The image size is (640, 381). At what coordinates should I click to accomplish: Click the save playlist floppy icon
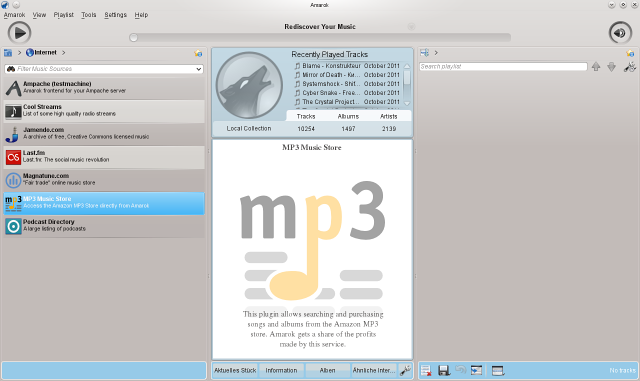444,370
